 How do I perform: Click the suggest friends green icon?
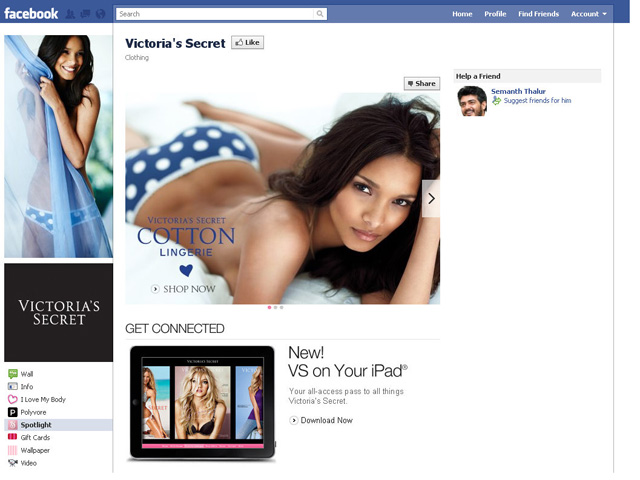496,100
